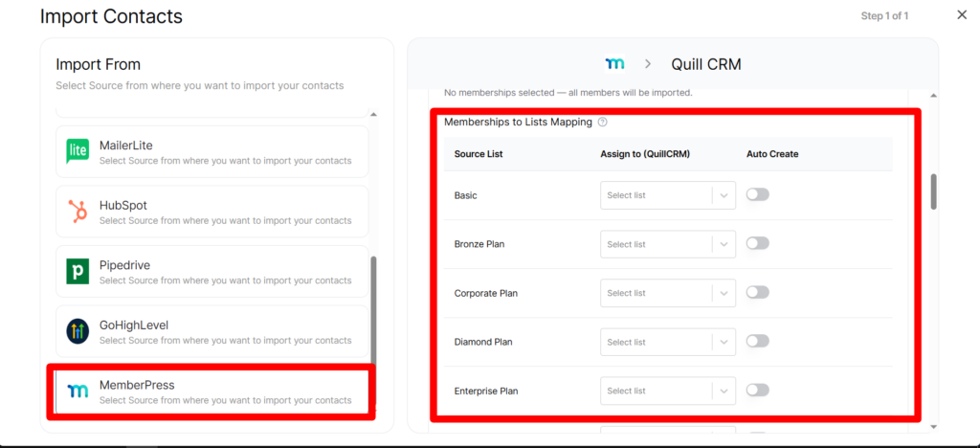Click the mapping panel vertical scrollbar thumb
This screenshot has width=980, height=448.
point(933,191)
